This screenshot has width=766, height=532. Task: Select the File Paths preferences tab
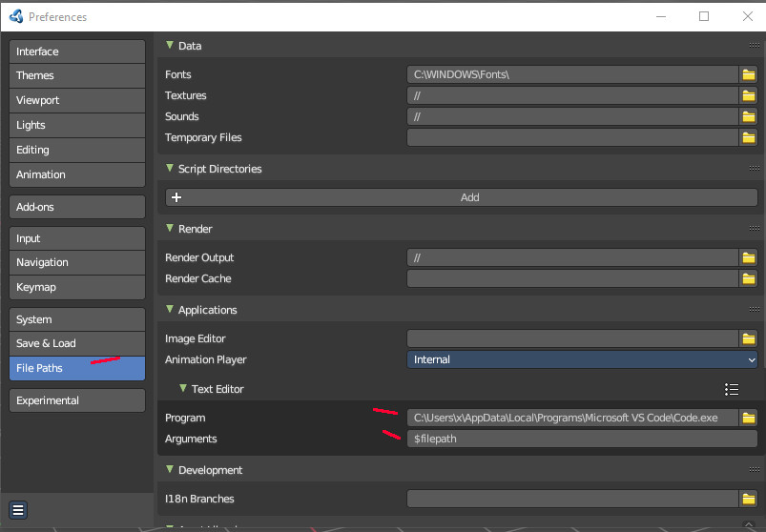[77, 369]
